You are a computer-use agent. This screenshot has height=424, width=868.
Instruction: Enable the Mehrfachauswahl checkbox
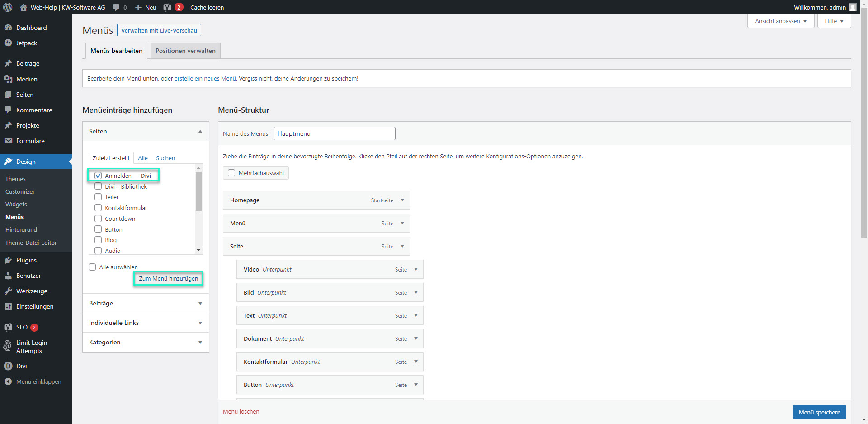coord(231,173)
